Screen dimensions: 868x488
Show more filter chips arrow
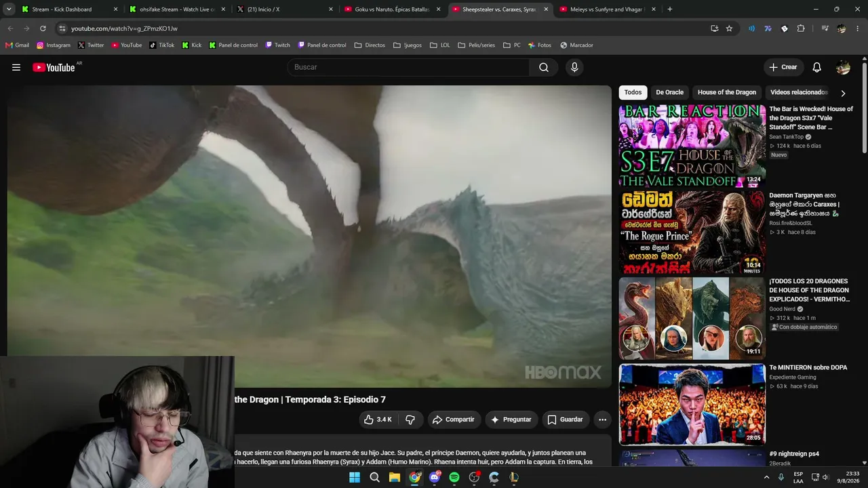pos(843,93)
